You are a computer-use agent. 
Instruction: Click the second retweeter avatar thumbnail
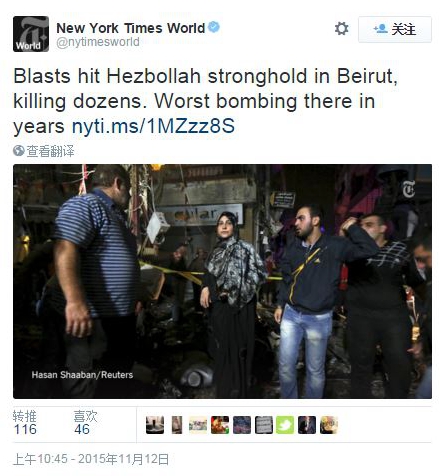pos(177,425)
